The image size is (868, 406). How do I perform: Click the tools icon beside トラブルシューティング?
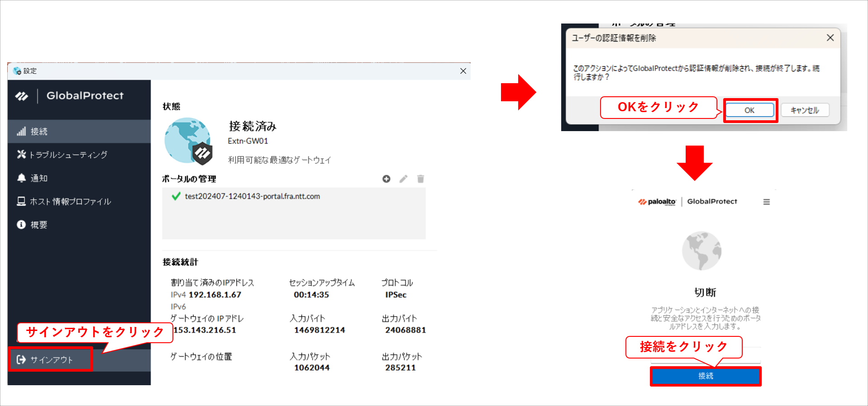pyautogui.click(x=21, y=155)
